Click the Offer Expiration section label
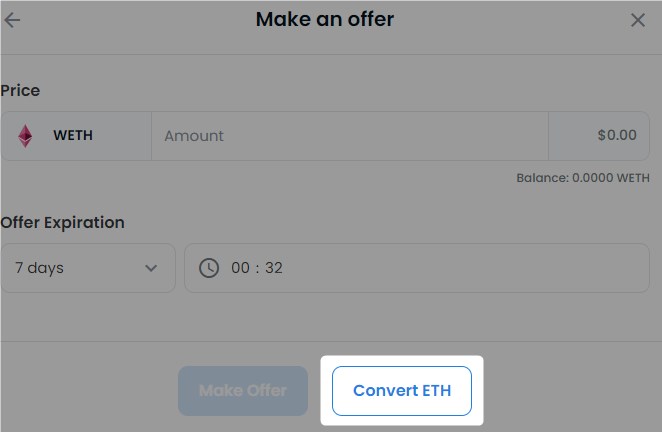662x432 pixels. (x=62, y=223)
